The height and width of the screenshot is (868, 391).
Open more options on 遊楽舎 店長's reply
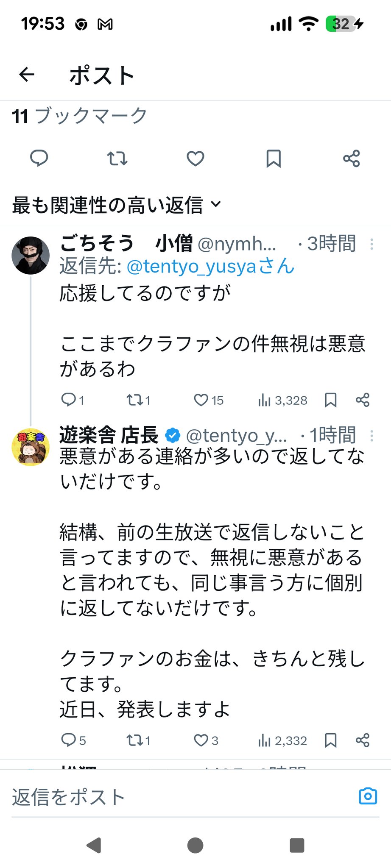pyautogui.click(x=371, y=436)
